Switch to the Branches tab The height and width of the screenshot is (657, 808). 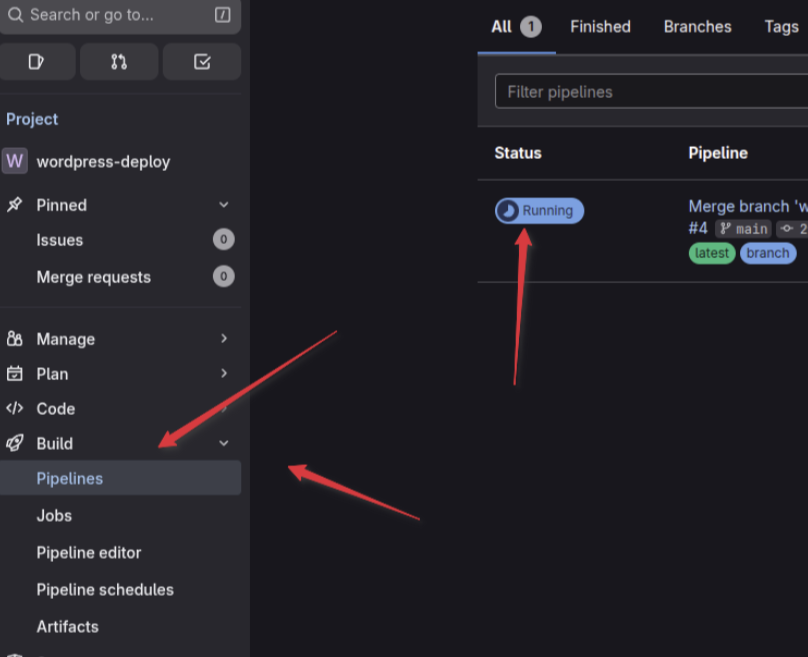[697, 27]
